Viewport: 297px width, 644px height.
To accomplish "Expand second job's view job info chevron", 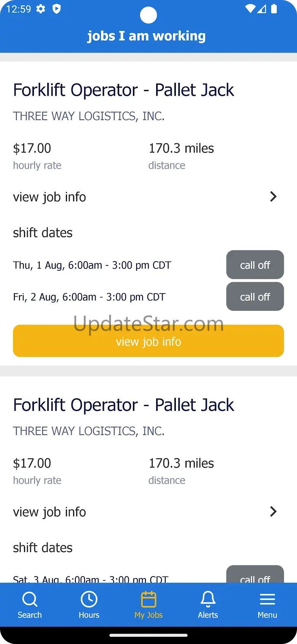I will (273, 512).
